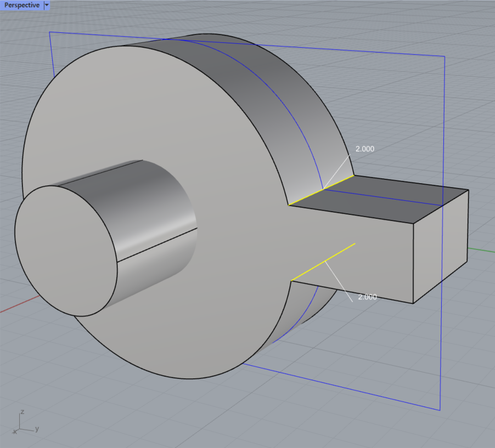Select the upper 2.000 dimension label
The width and height of the screenshot is (495, 448).
tap(364, 149)
